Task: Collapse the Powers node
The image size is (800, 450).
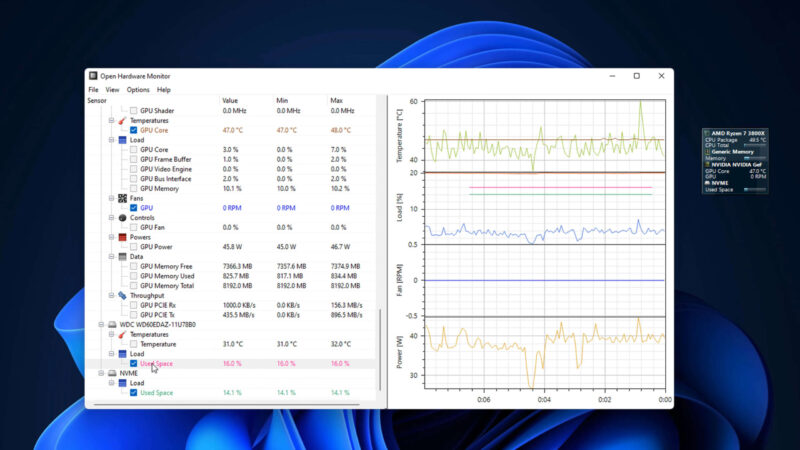Action: (x=111, y=237)
